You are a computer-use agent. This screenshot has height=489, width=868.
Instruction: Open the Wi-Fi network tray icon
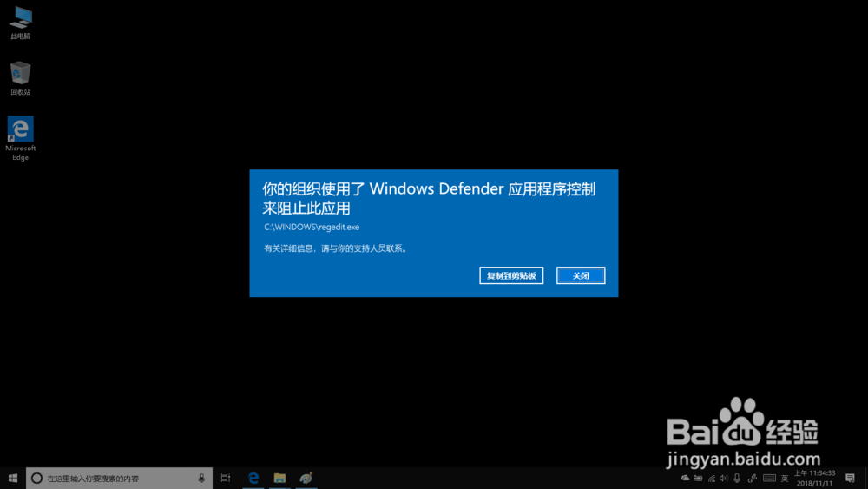[x=712, y=478]
